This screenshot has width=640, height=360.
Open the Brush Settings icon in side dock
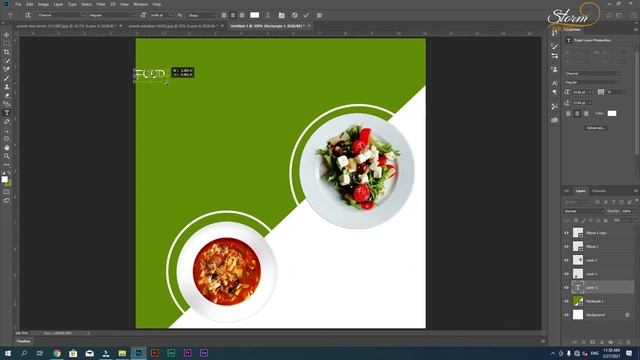click(554, 46)
